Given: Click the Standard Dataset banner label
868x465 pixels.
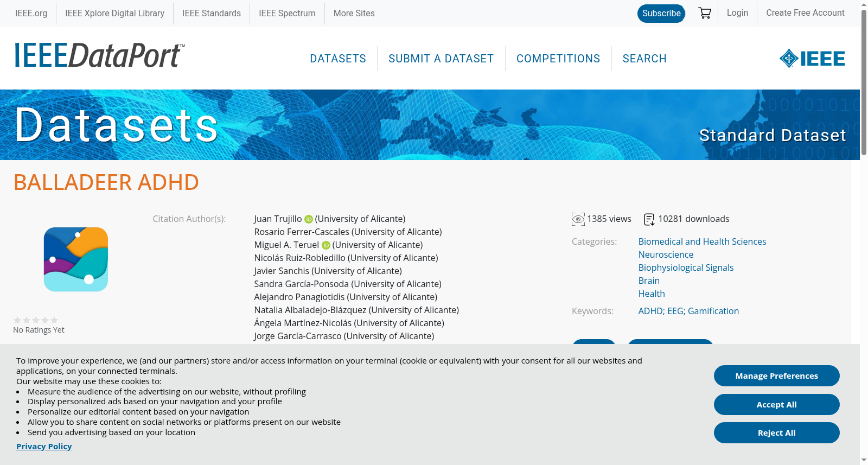Looking at the screenshot, I should [773, 135].
